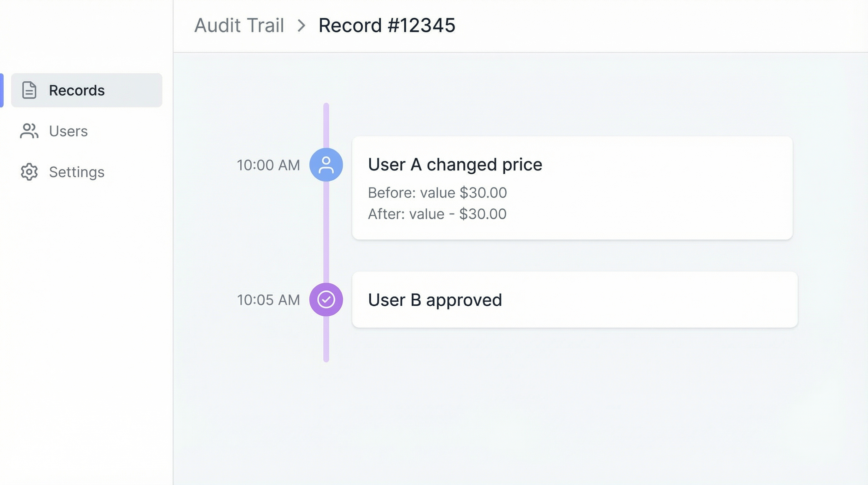This screenshot has width=868, height=485.
Task: Click the approved circle icon beside 10:05 AM
Action: (325, 300)
